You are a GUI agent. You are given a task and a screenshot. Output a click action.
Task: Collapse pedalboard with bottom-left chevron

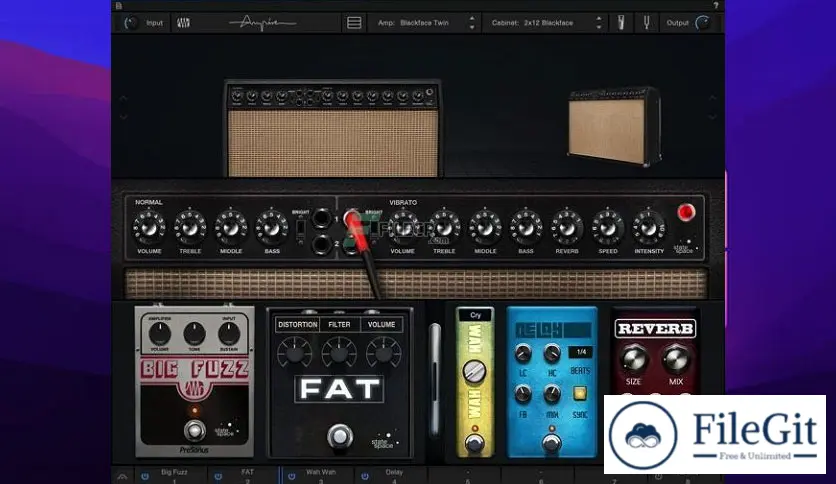click(122, 477)
